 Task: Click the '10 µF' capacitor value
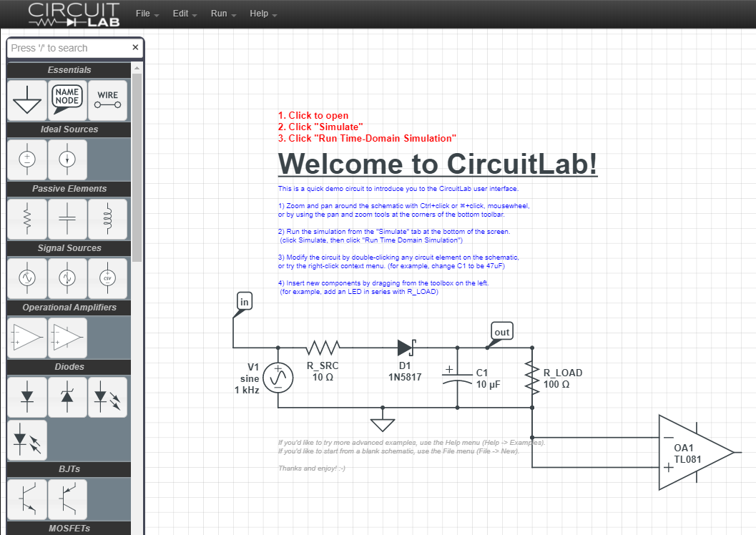pyautogui.click(x=489, y=385)
